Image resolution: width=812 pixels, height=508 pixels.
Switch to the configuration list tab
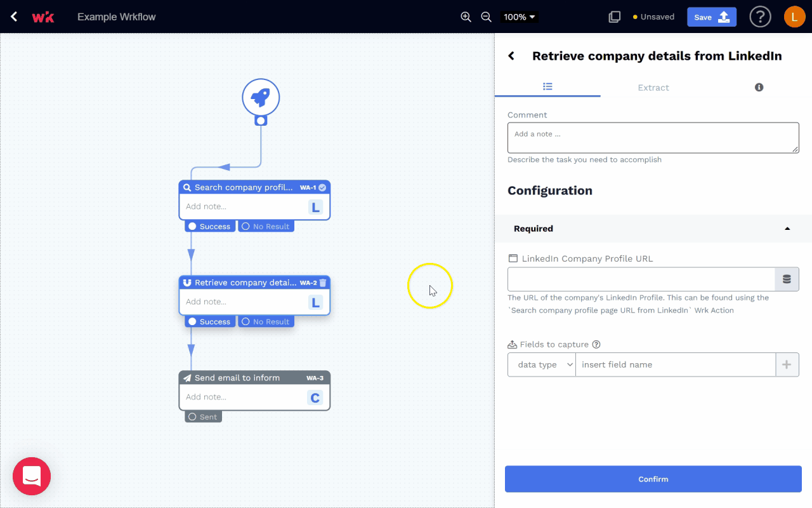(x=547, y=87)
